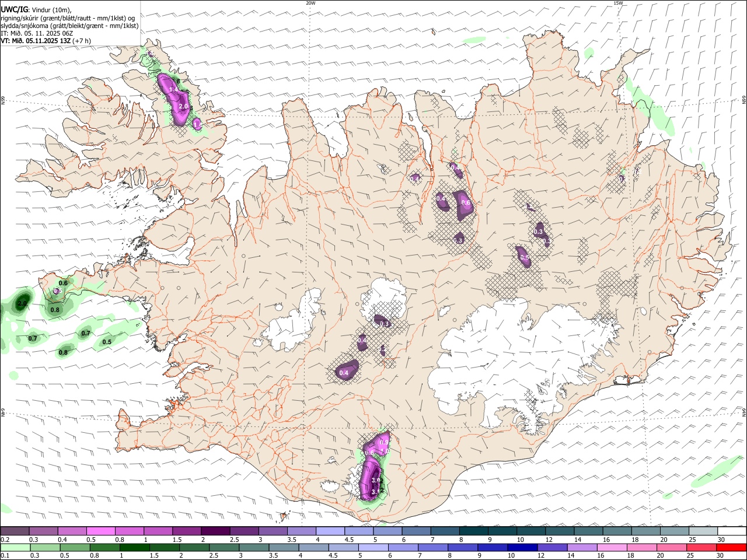This screenshot has width=747, height=560.
Task: Click the purple 2.0 snow value in Westfjords
Action: (x=183, y=107)
